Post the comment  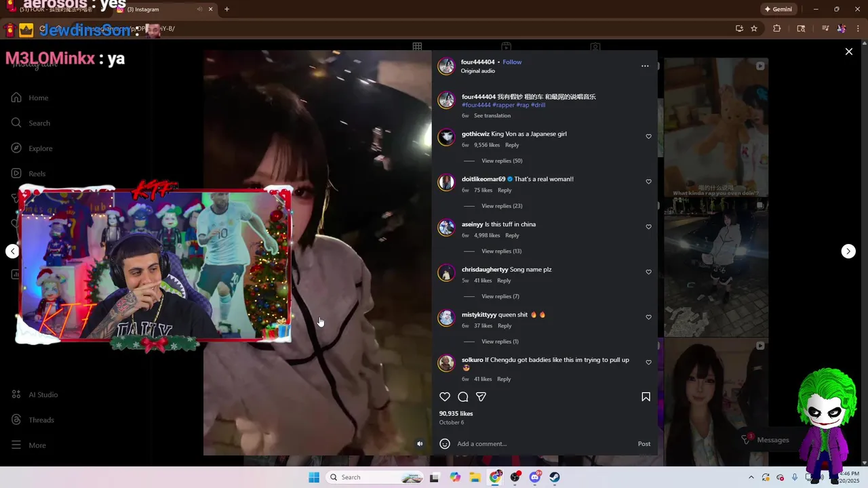click(x=644, y=444)
